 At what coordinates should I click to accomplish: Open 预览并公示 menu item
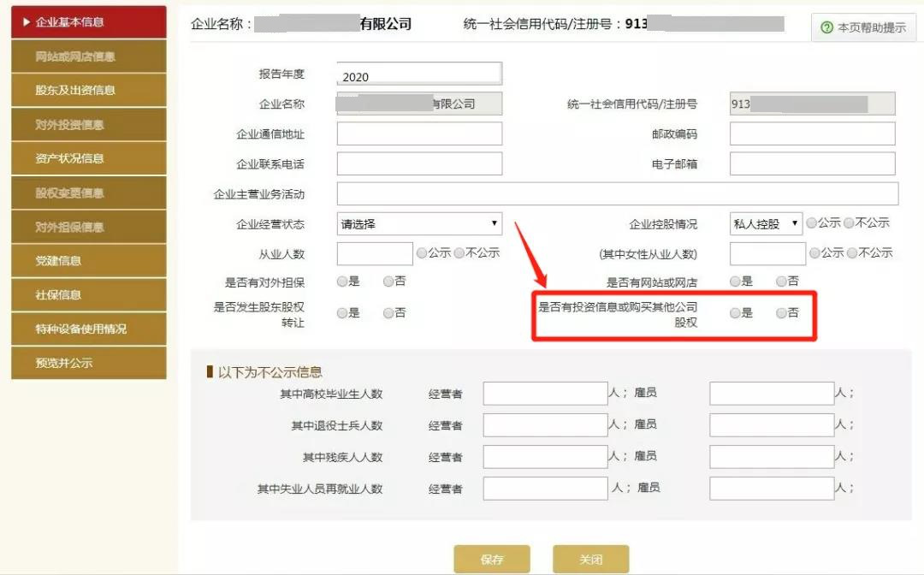(89, 363)
